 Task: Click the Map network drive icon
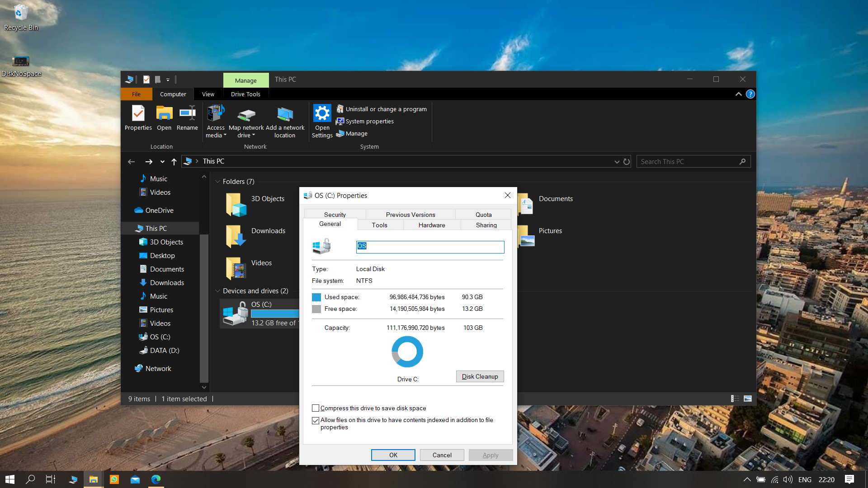point(246,114)
